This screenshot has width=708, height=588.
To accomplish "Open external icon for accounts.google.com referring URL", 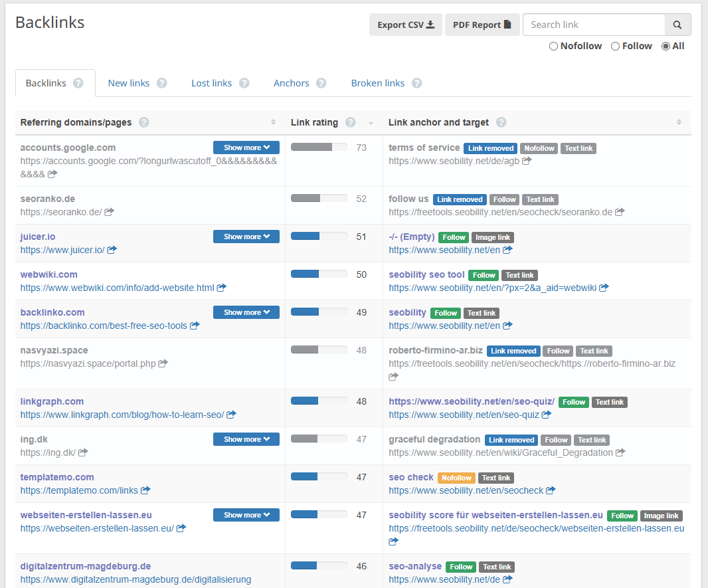I will 52,174.
